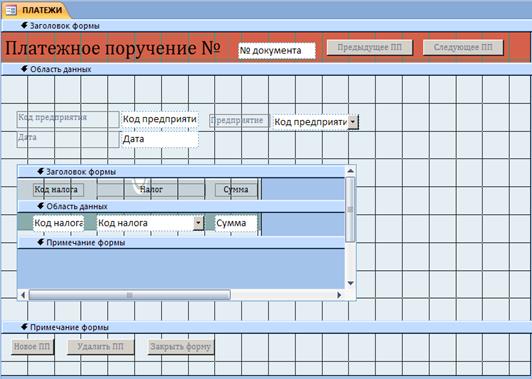Screen dimensions: 532x379
Task: Click the Код налога text box in subform
Action: pos(58,223)
